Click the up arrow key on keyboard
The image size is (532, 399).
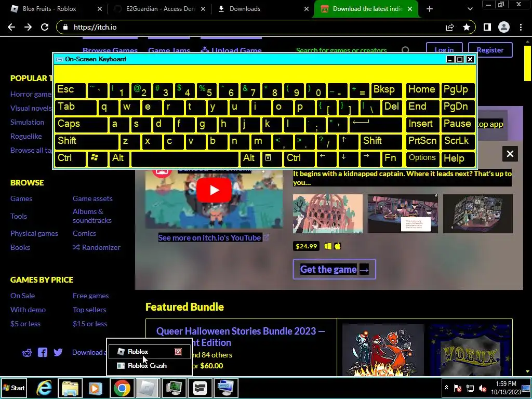pyautogui.click(x=348, y=141)
